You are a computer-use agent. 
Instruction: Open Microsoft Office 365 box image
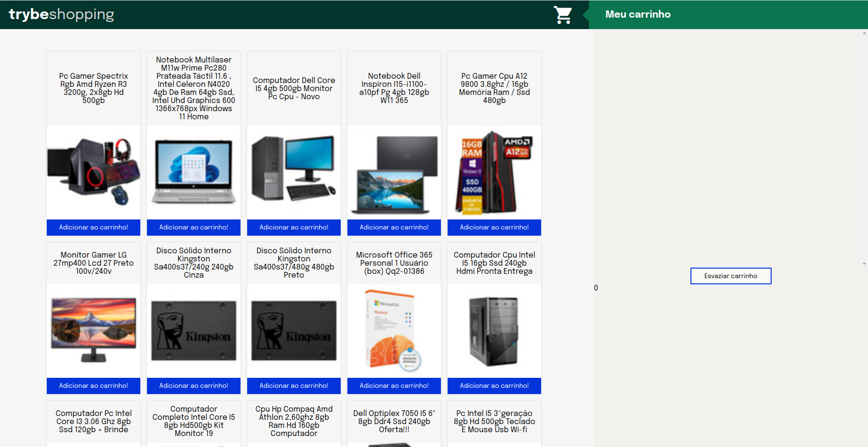[394, 331]
